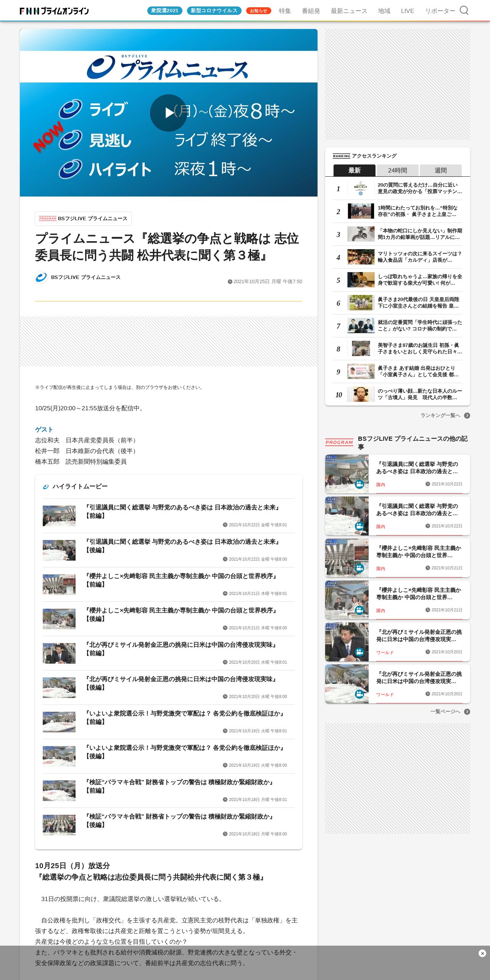
Task: Click guest line 松井一郎 日本維新の会代表
Action: 87,451
